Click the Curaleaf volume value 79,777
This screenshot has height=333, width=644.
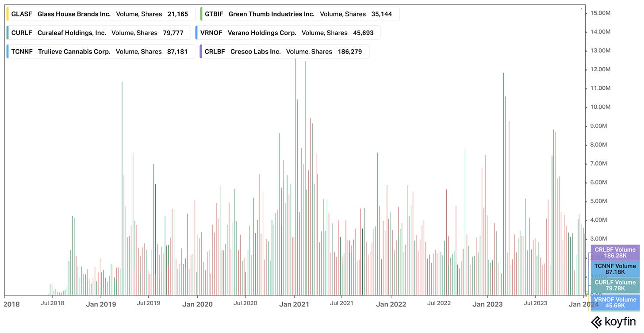[173, 33]
